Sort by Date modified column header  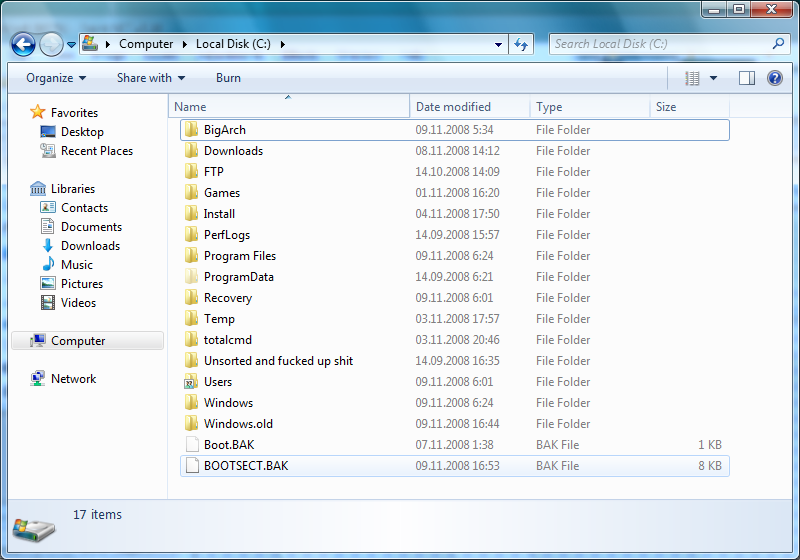(x=470, y=107)
